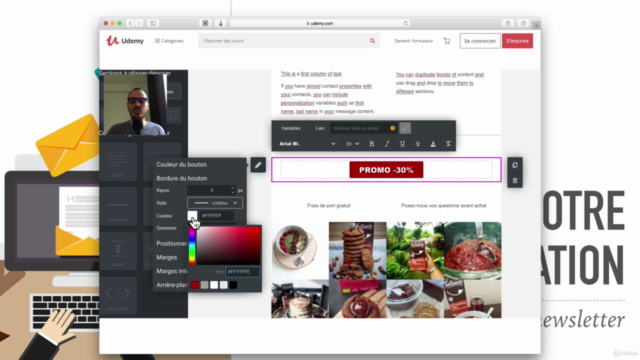Click the orange warning icon in link field

coord(392,128)
